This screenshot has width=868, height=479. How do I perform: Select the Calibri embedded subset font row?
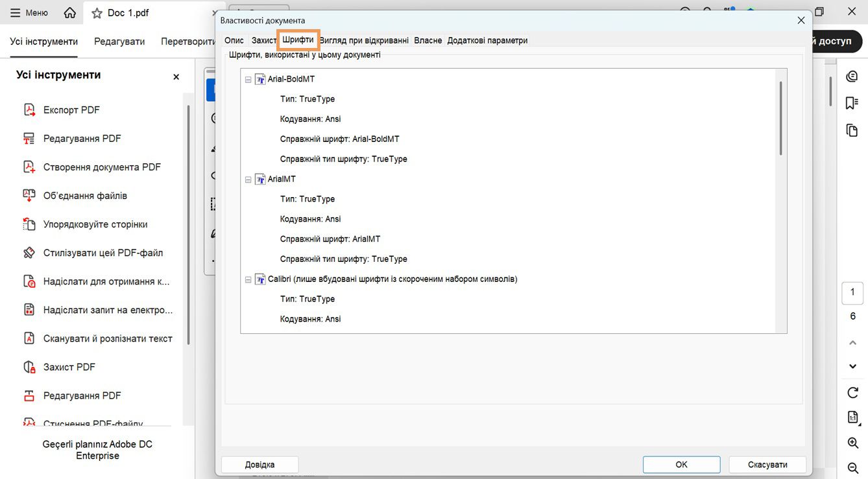pyautogui.click(x=392, y=279)
